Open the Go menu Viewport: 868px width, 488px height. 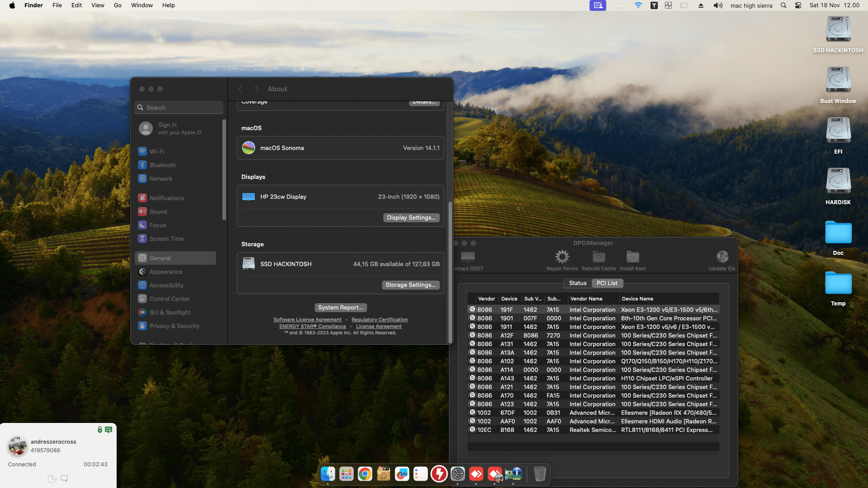[x=118, y=5]
